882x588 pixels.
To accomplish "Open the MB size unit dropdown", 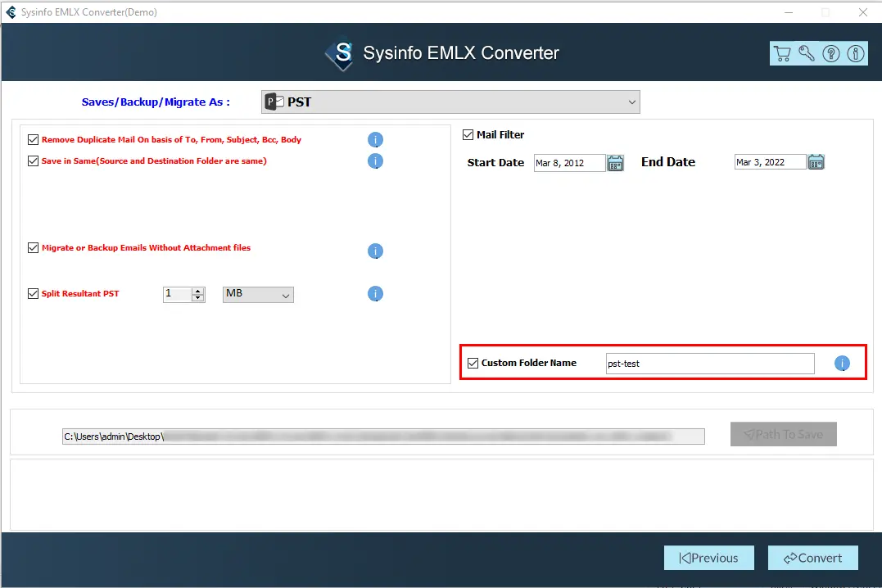I will point(258,294).
